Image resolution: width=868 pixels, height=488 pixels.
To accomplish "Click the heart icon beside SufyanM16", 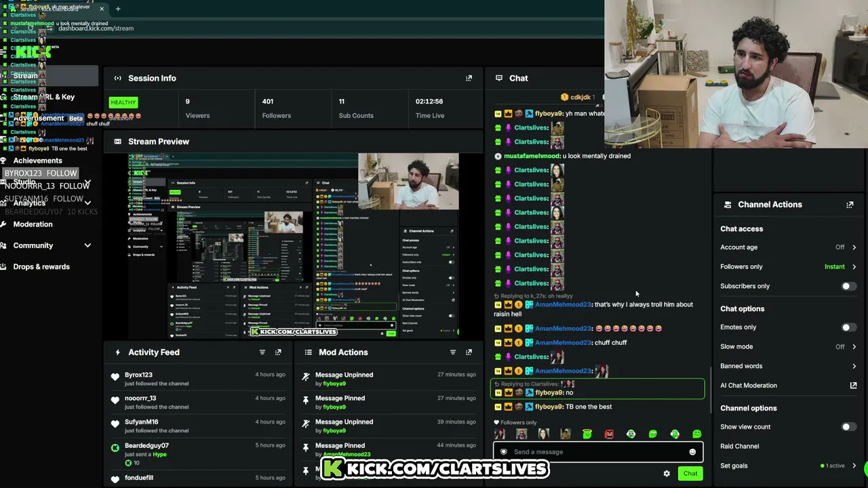I will coord(115,424).
